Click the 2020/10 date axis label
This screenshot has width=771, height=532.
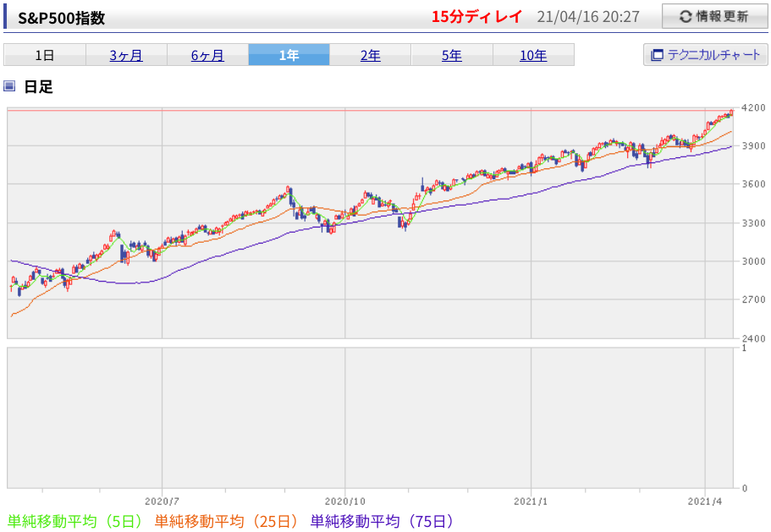(344, 501)
